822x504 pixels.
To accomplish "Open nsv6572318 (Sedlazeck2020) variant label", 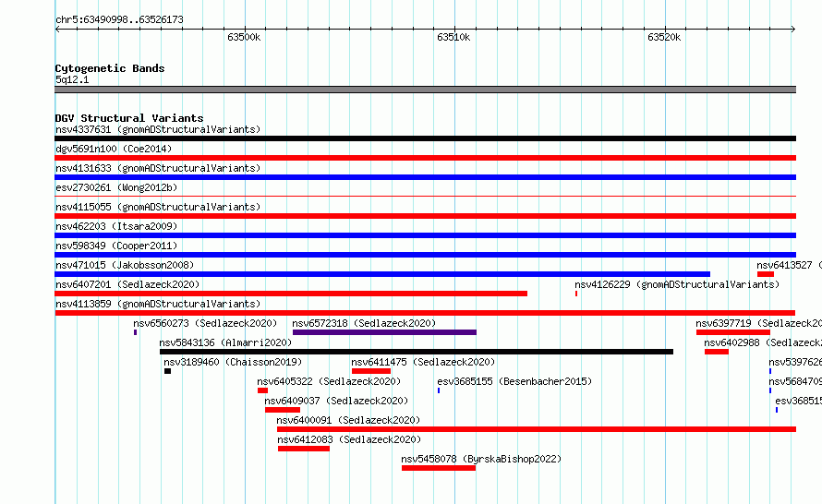I will tap(364, 323).
